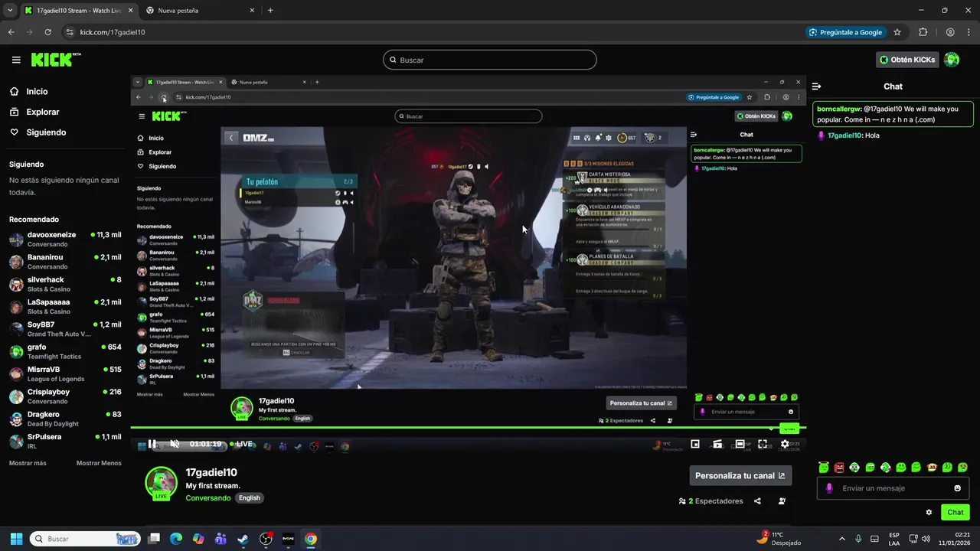The width and height of the screenshot is (980, 551).
Task: Click username borncallergw in chat
Action: [840, 109]
